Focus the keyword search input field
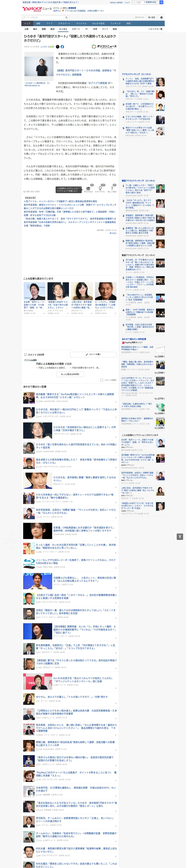This screenshot has width=186, height=868. click(x=44, y=17)
